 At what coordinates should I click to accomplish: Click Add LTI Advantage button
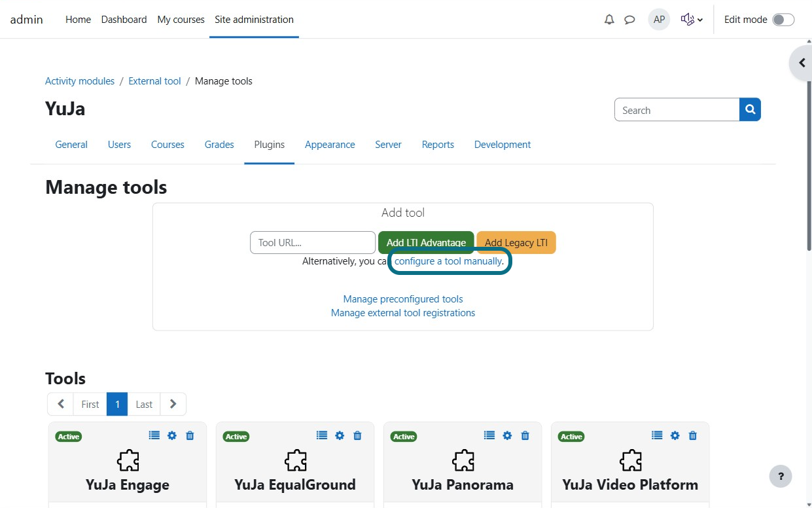[x=426, y=243]
